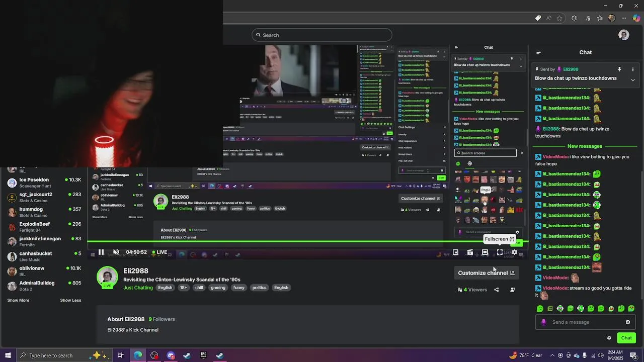Image resolution: width=644 pixels, height=362 pixels.
Task: Click first quick emote above message box
Action: 540,309
